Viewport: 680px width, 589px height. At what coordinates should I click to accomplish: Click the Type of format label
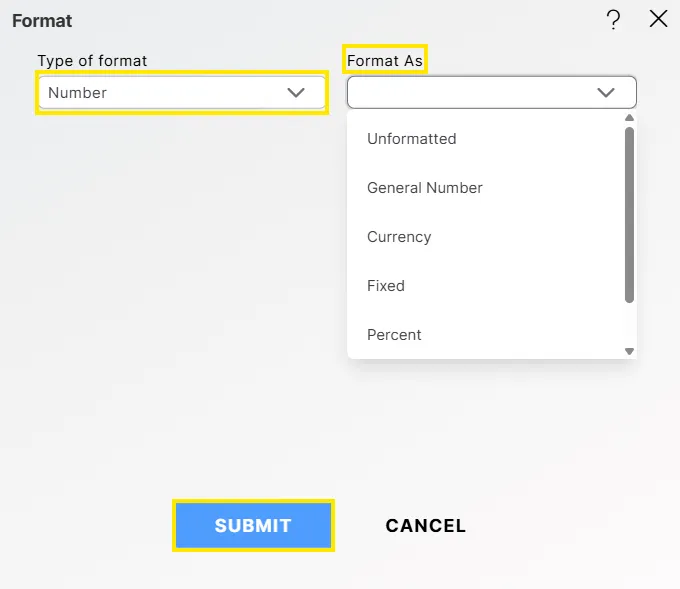point(92,61)
